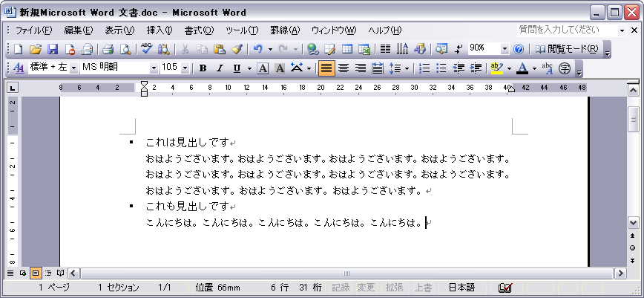Open the 挿入(I) menu
Screen dimensions: 644x298
160,30
